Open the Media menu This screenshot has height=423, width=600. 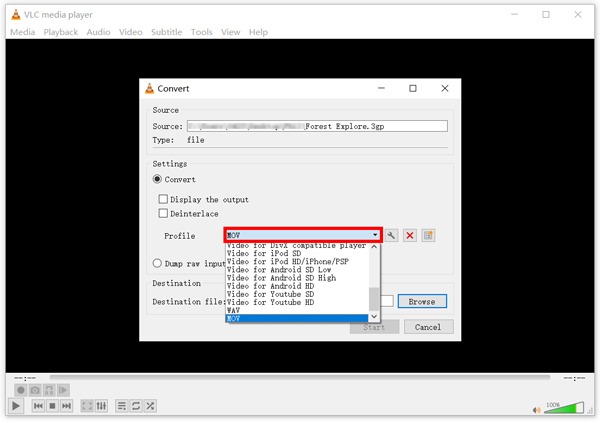(23, 32)
